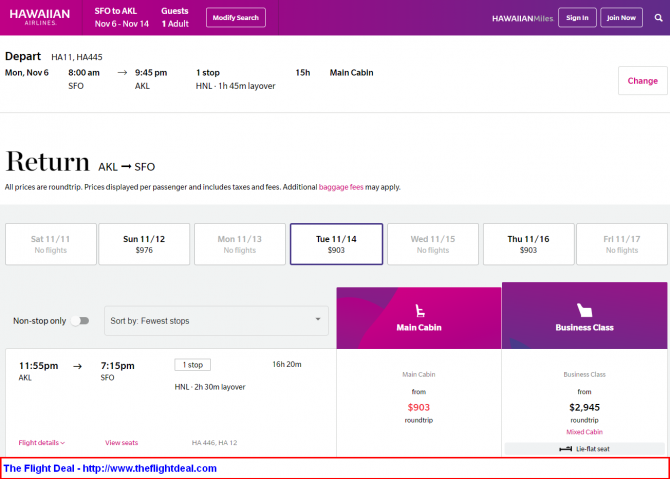
Task: Click the HNL 1h 45m layover text
Action: tap(235, 86)
